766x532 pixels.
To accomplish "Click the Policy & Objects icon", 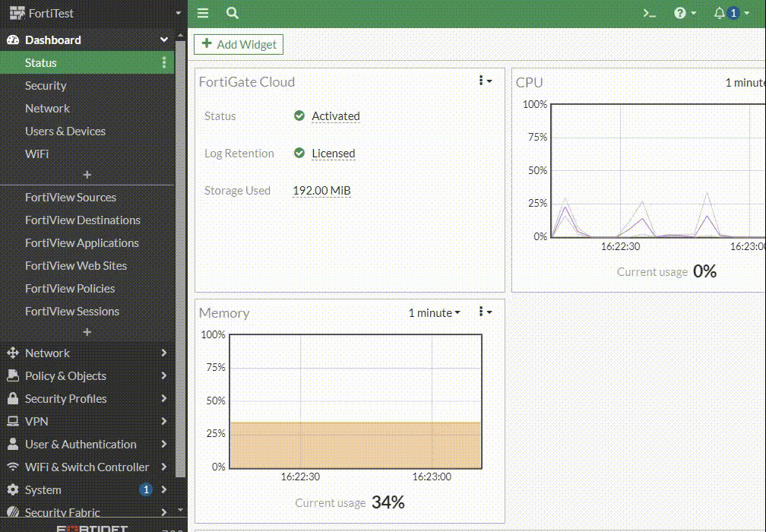I will (x=13, y=375).
